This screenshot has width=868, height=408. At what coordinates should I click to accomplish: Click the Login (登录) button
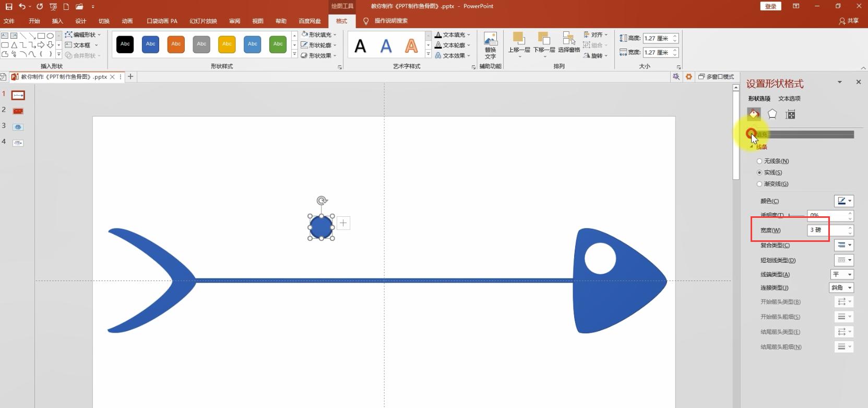pyautogui.click(x=770, y=6)
